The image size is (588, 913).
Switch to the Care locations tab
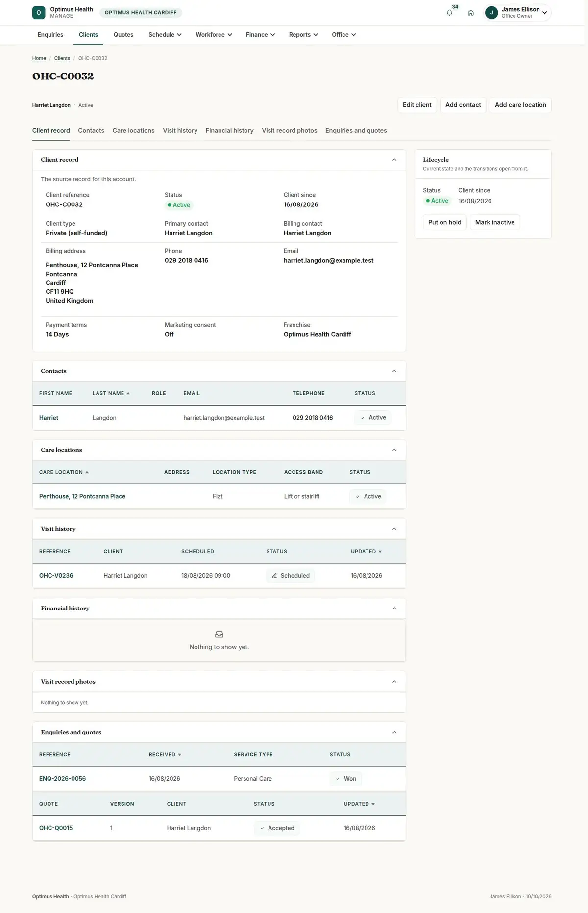(x=133, y=131)
